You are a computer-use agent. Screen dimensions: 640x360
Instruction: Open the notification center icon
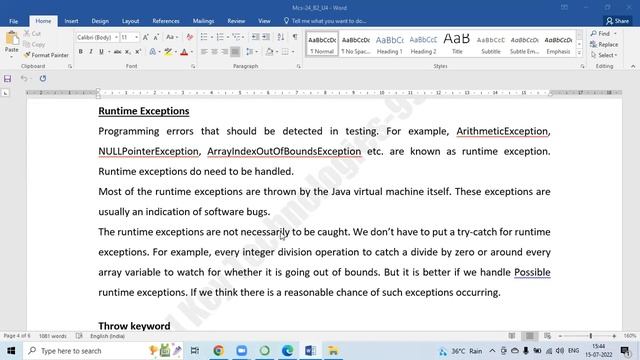[625, 351]
